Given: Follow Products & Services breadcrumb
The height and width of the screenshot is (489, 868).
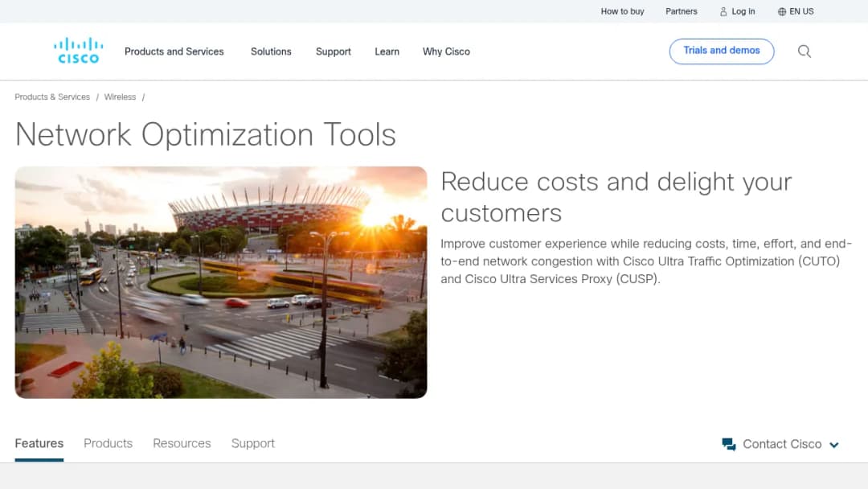Looking at the screenshot, I should coord(52,97).
